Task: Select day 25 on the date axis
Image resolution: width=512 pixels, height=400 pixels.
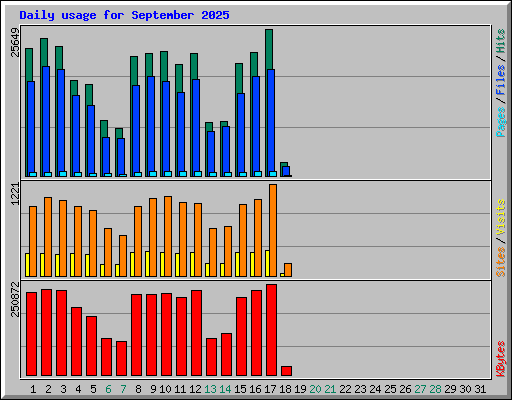Action: [x=390, y=389]
